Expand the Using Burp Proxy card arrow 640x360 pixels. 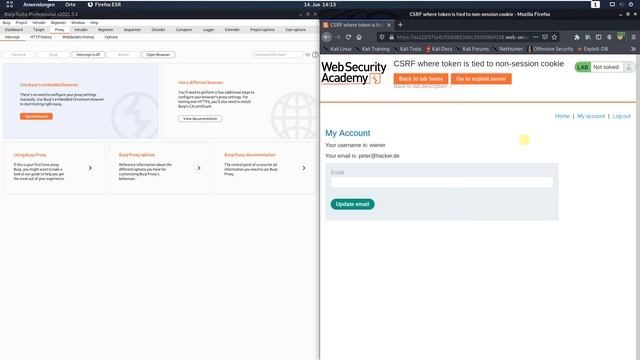coord(90,168)
